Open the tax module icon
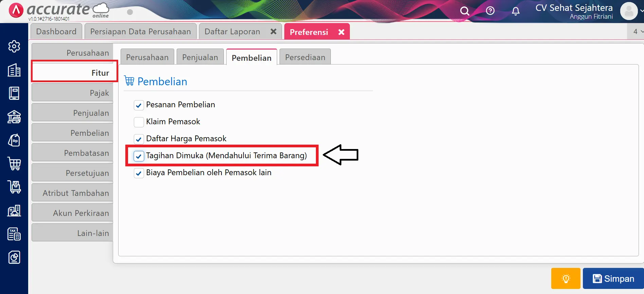Screen dimensions: 644x294 click(x=14, y=234)
